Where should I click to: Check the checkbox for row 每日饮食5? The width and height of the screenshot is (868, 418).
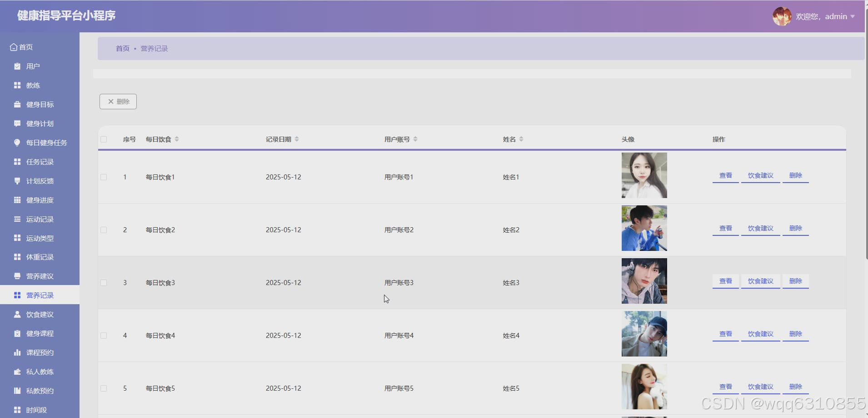coord(104,388)
